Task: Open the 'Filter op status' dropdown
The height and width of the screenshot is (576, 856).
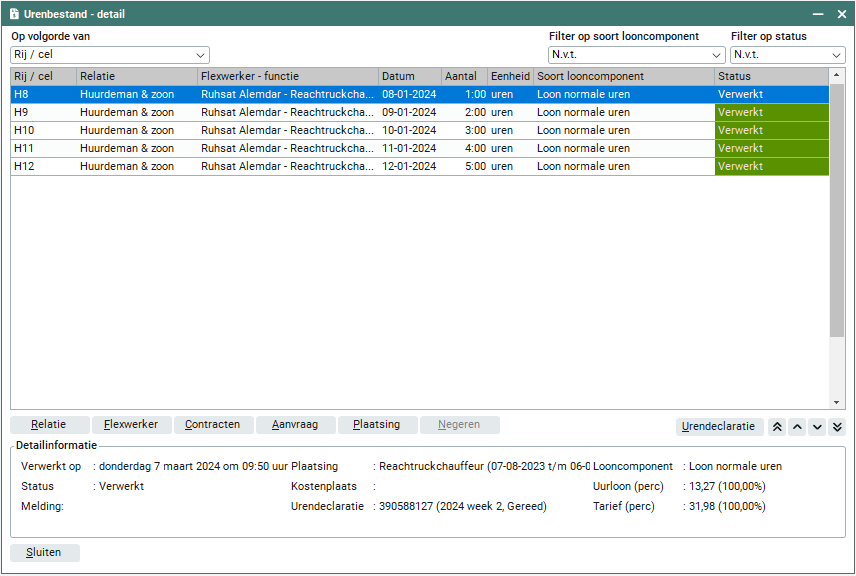Action: 787,55
